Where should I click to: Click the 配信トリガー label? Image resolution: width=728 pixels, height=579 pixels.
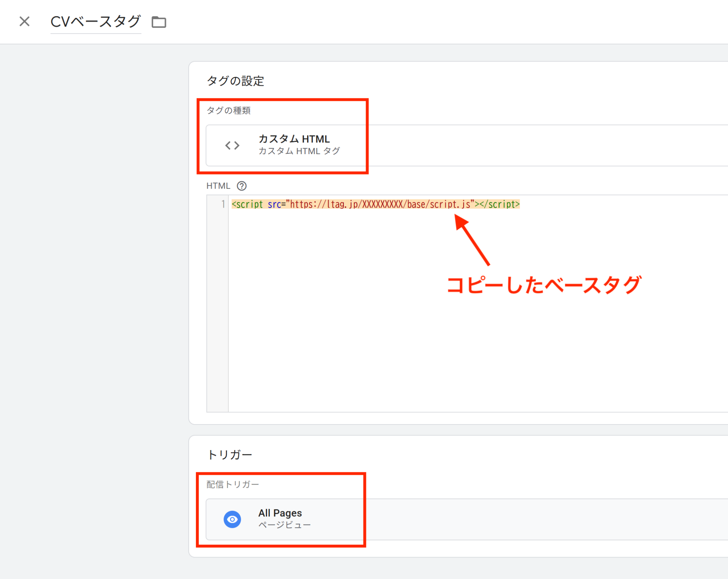[x=232, y=484]
